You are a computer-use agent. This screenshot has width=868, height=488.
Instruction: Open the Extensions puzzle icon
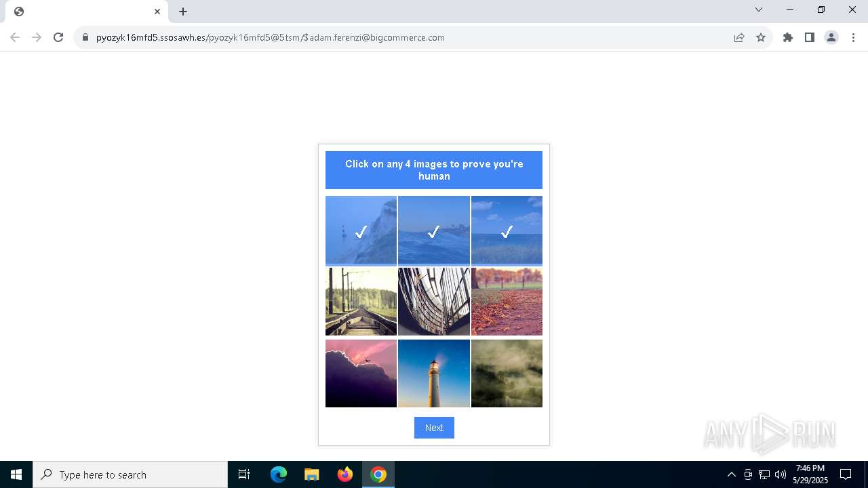[788, 37]
